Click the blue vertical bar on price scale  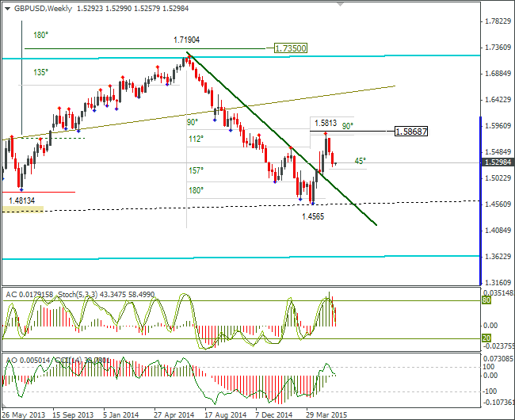(x=480, y=200)
